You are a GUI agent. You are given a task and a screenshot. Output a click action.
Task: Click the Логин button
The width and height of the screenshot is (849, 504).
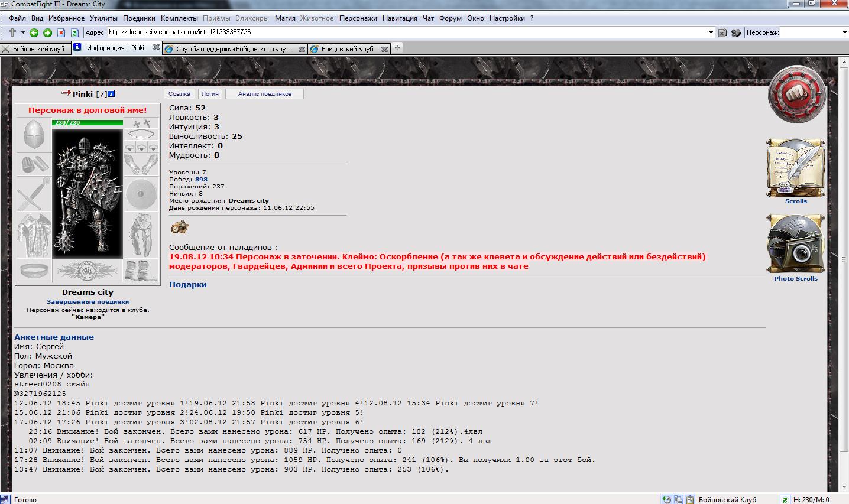tap(210, 94)
